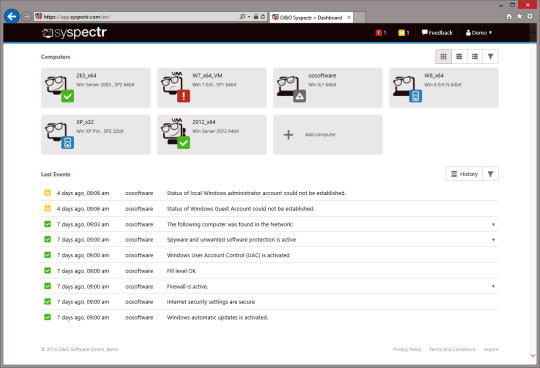Open the Demo user dropdown menu
The height and width of the screenshot is (368, 540).
click(479, 33)
